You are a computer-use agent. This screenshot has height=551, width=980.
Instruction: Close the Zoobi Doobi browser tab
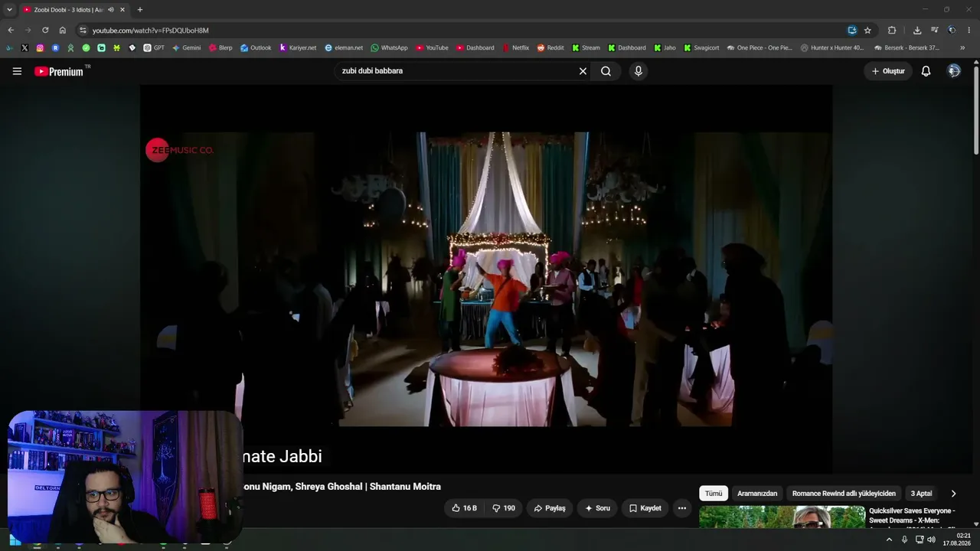point(122,10)
